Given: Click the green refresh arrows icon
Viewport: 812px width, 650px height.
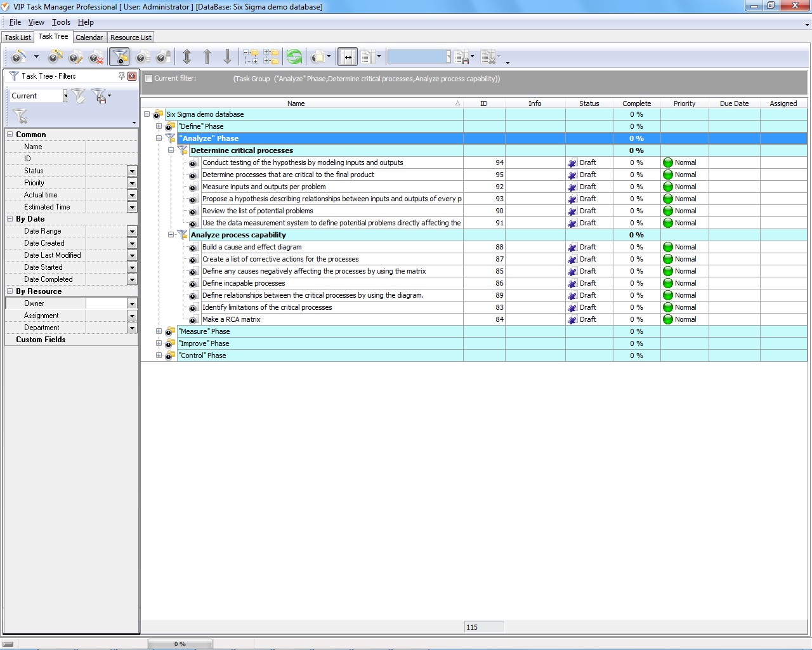Looking at the screenshot, I should coord(294,58).
